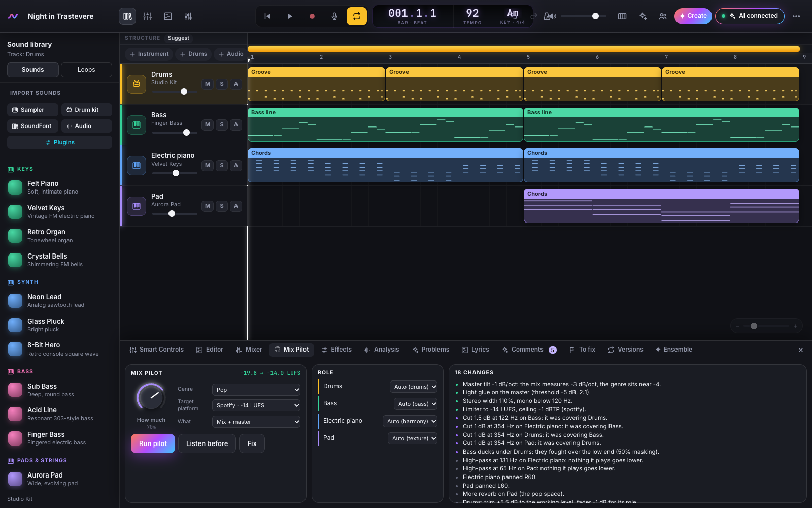
Task: Switch to the Effects tab
Action: tap(336, 350)
